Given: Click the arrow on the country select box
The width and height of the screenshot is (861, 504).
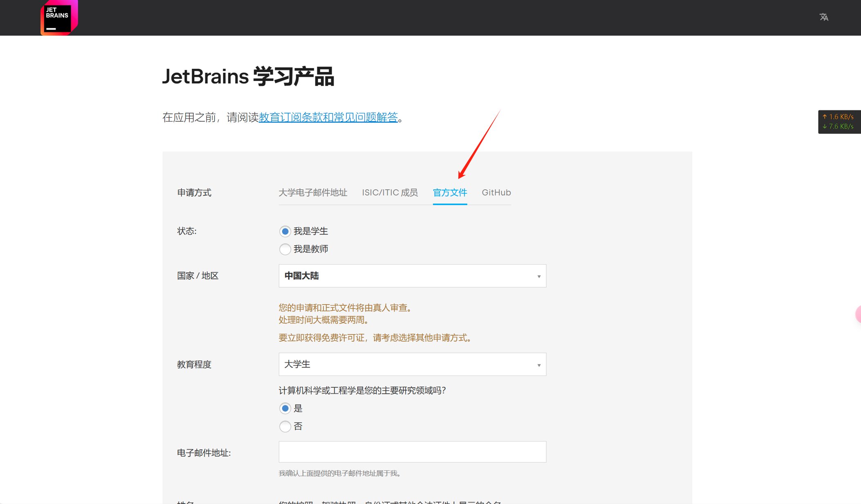Looking at the screenshot, I should (x=538, y=276).
